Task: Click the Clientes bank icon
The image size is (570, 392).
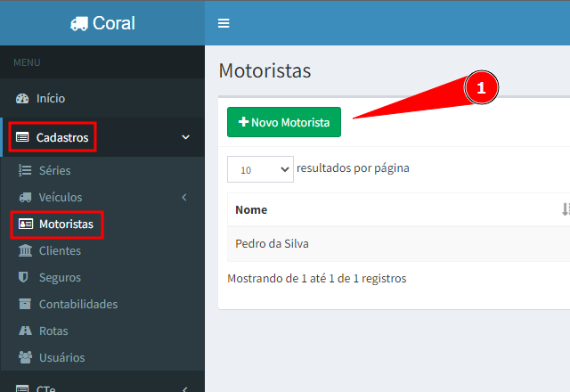Action: [25, 251]
